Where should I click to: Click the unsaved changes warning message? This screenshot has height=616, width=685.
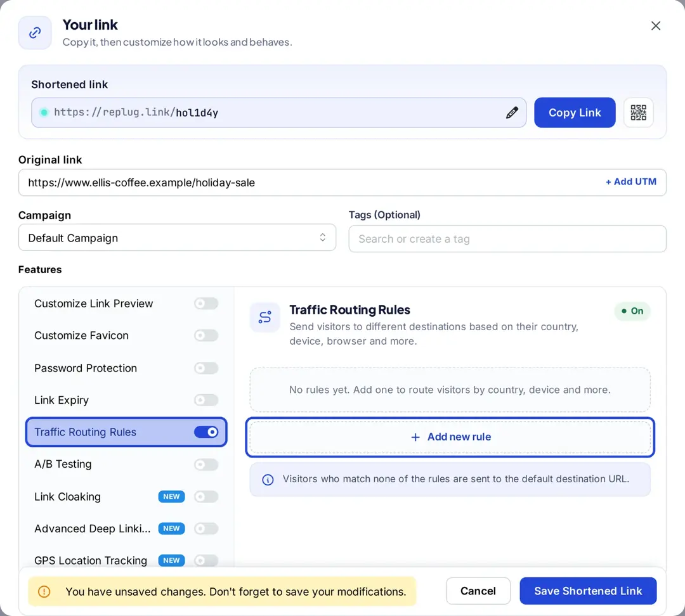pyautogui.click(x=235, y=591)
